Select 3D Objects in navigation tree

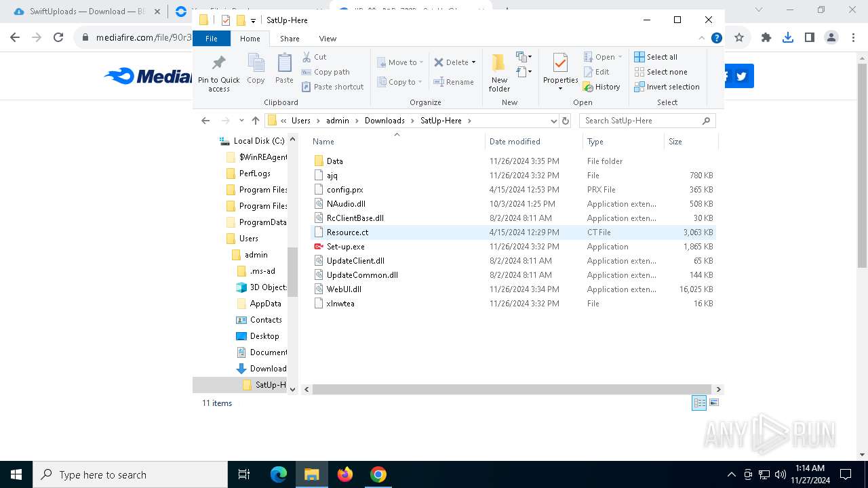[x=262, y=287]
